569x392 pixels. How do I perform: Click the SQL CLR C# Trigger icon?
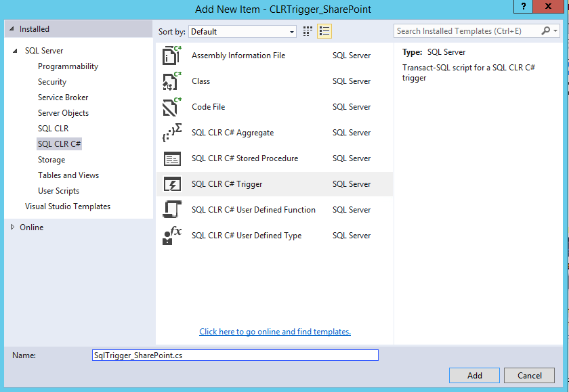coord(172,184)
